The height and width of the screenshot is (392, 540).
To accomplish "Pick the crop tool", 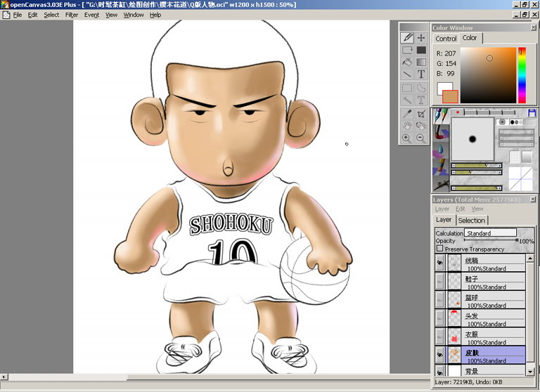I will [x=421, y=113].
